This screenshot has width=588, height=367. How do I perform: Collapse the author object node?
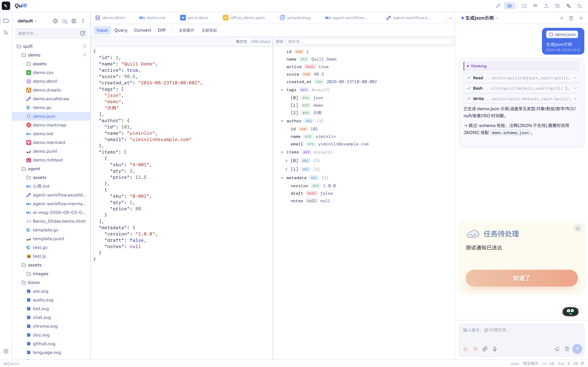282,121
